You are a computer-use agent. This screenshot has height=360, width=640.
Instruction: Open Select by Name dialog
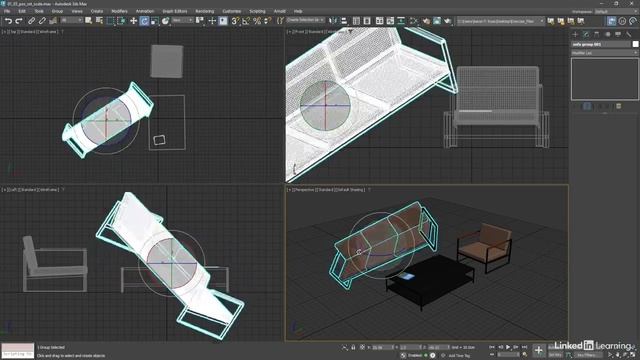click(99, 21)
